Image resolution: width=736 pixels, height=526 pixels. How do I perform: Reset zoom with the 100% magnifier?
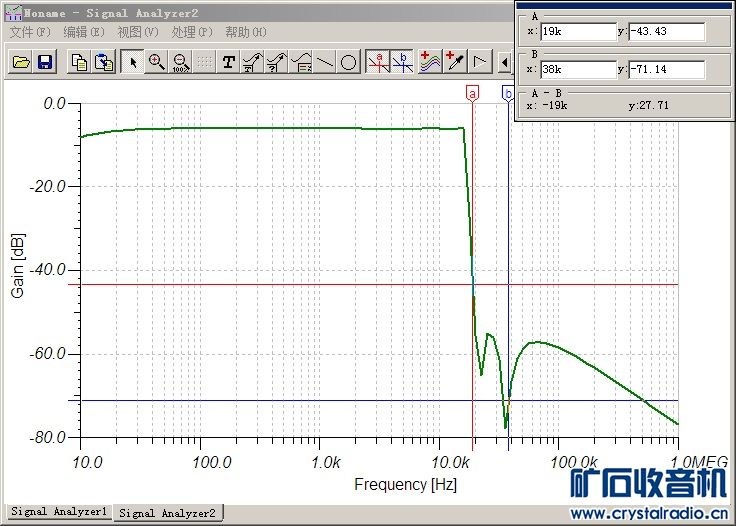click(181, 62)
